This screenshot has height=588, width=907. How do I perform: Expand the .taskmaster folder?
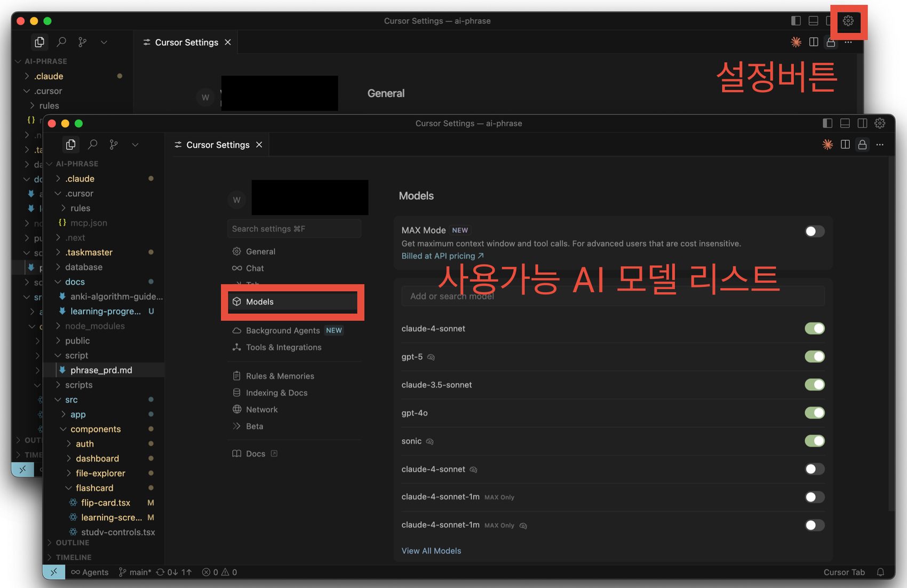pos(88,252)
